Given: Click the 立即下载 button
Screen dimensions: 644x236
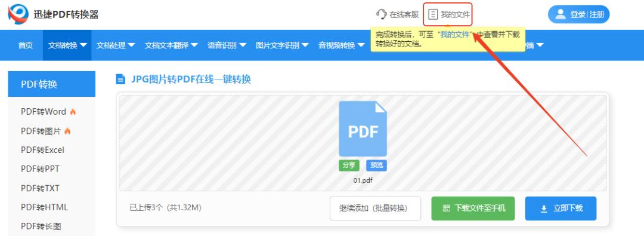Looking at the screenshot, I should (561, 209).
